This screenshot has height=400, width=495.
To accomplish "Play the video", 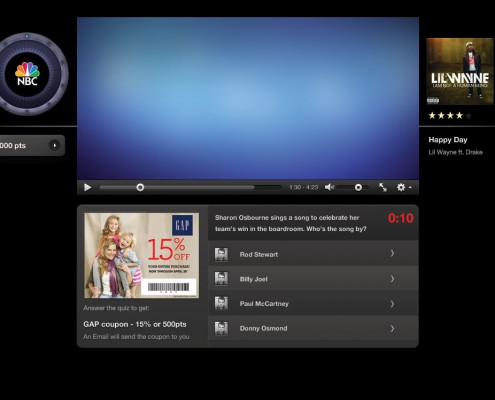I will 88,188.
